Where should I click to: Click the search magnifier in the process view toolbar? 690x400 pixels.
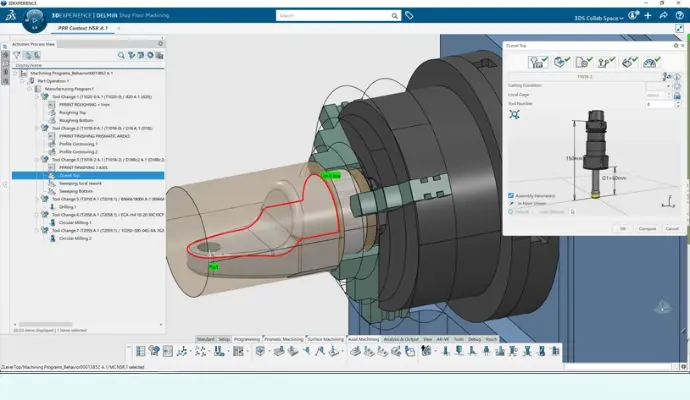(121, 55)
